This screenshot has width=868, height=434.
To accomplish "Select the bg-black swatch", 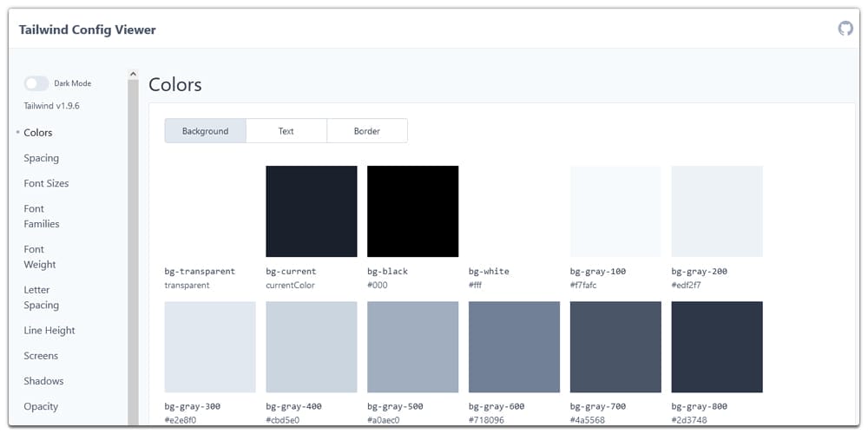I will (x=413, y=212).
